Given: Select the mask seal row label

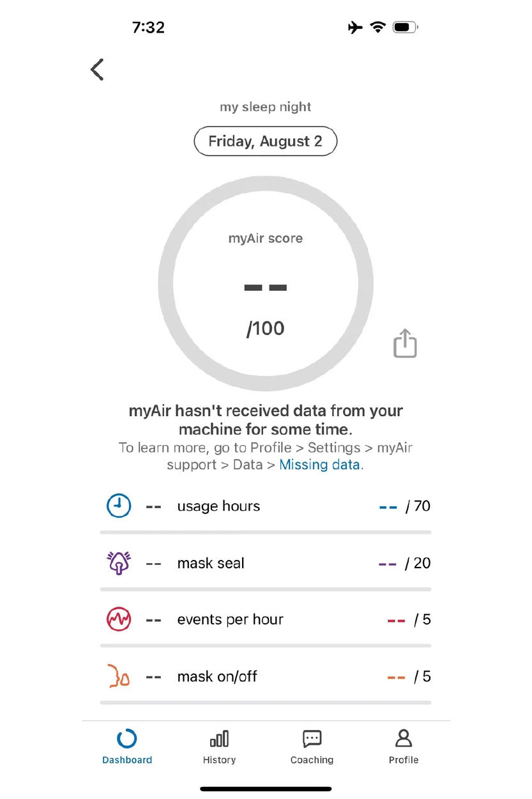Looking at the screenshot, I should 211,563.
